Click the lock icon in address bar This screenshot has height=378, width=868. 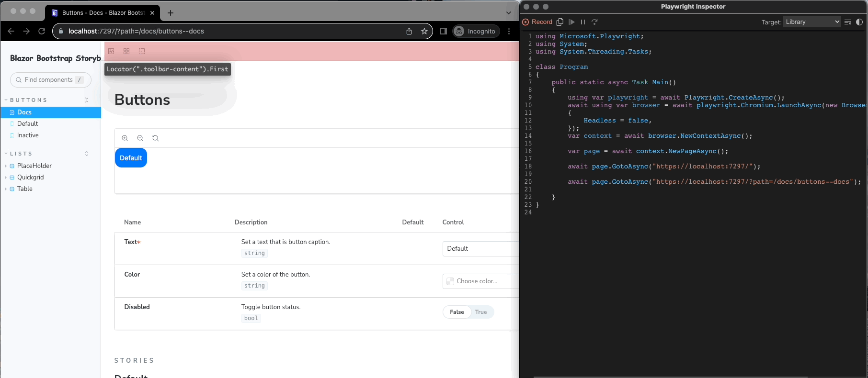point(61,31)
